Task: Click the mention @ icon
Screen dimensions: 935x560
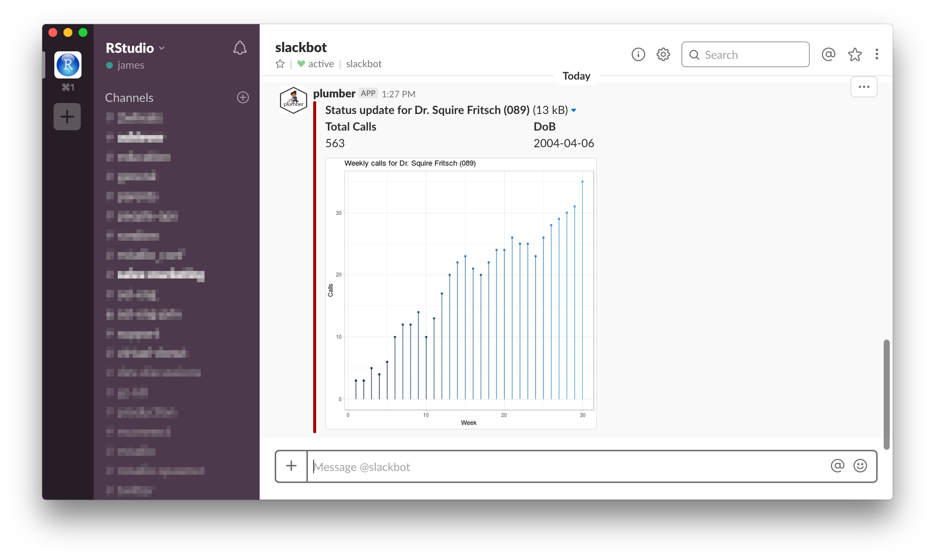Action: pos(829,55)
